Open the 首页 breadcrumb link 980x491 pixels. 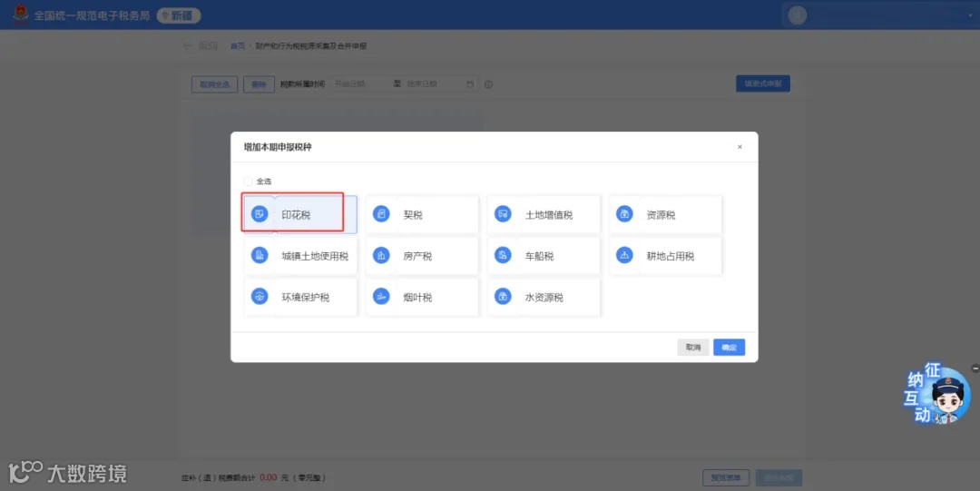pos(238,46)
